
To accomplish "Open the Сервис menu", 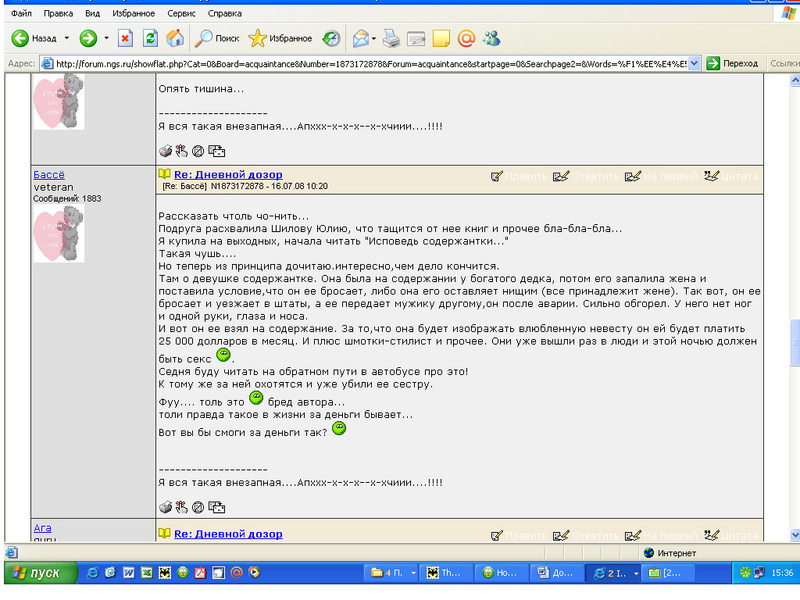I will click(x=181, y=13).
